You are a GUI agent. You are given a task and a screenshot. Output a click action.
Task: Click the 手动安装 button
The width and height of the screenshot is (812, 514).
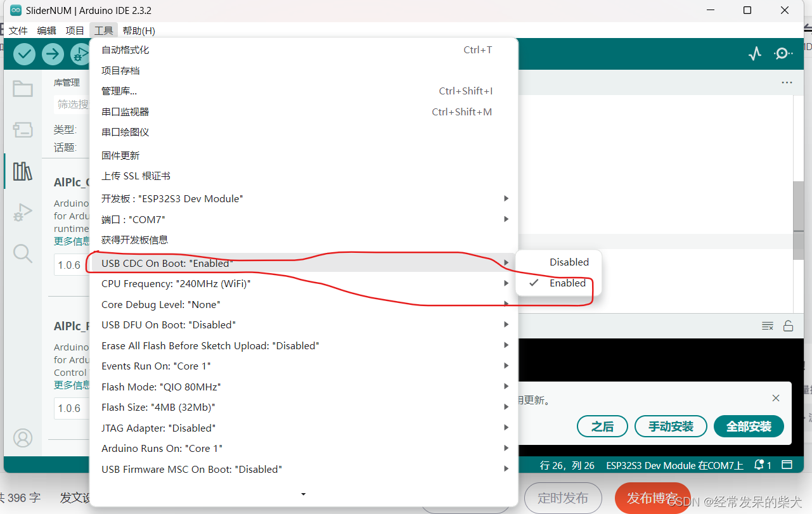pos(671,427)
